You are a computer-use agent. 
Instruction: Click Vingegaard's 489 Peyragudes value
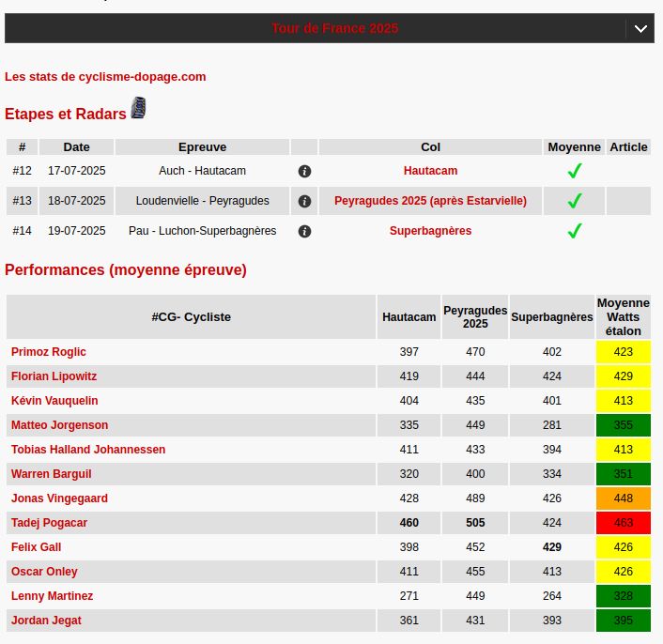pyautogui.click(x=475, y=498)
